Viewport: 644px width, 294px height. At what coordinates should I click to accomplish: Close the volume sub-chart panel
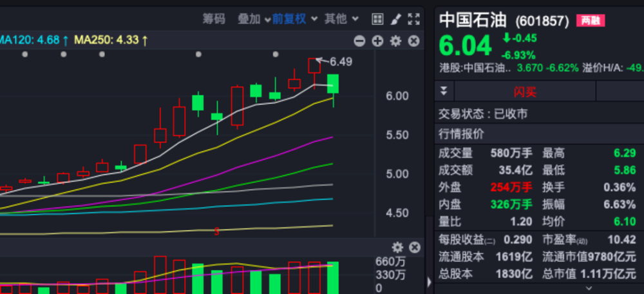415,247
